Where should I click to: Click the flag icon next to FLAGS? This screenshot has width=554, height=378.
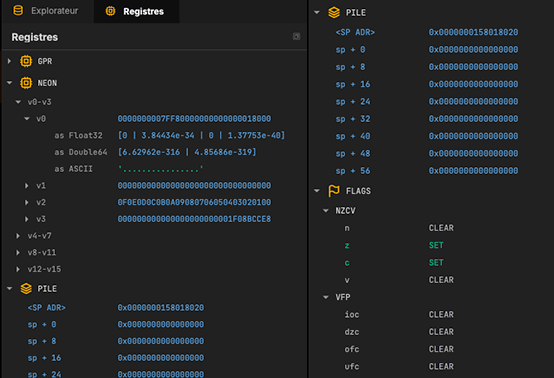click(x=334, y=191)
